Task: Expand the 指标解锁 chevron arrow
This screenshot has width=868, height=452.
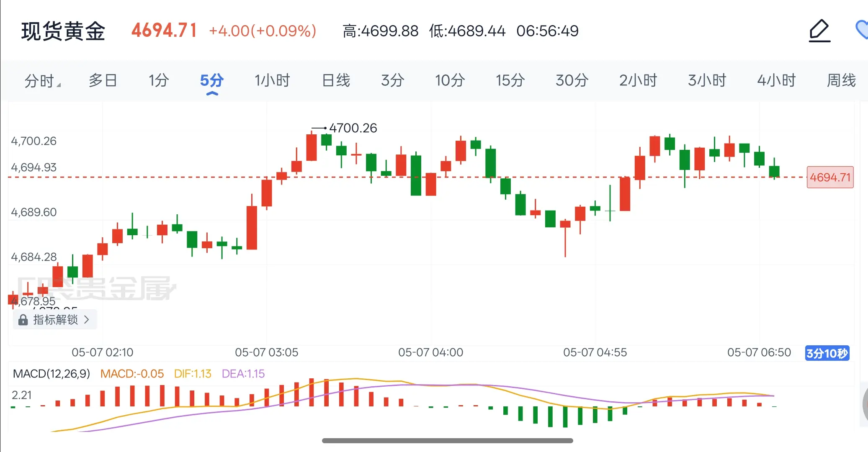Action: tap(87, 320)
